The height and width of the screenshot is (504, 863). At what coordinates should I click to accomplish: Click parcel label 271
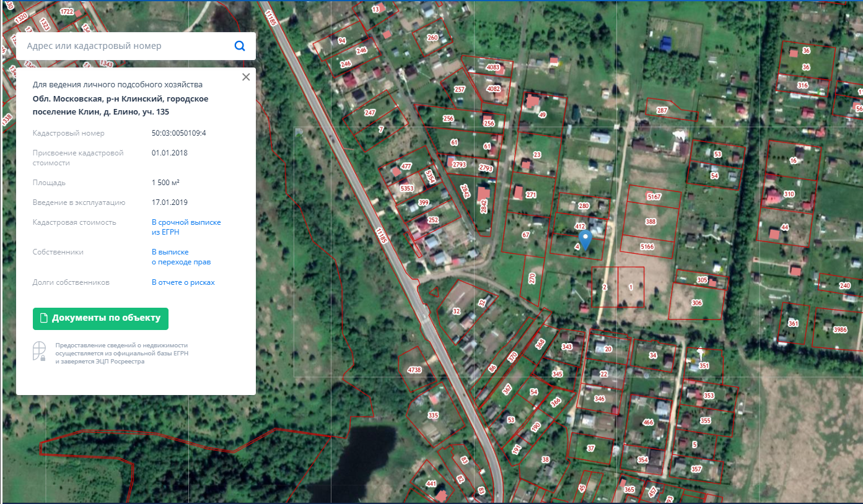pyautogui.click(x=531, y=194)
